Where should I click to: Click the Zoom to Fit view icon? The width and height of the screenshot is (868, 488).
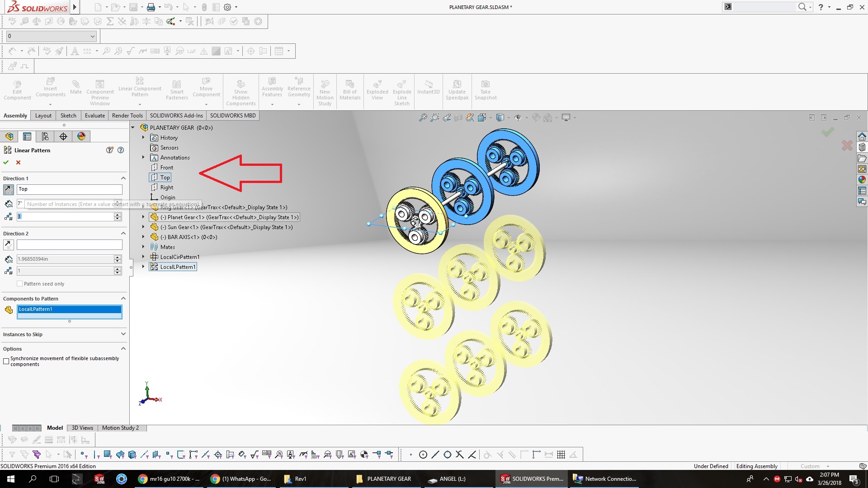click(x=423, y=117)
